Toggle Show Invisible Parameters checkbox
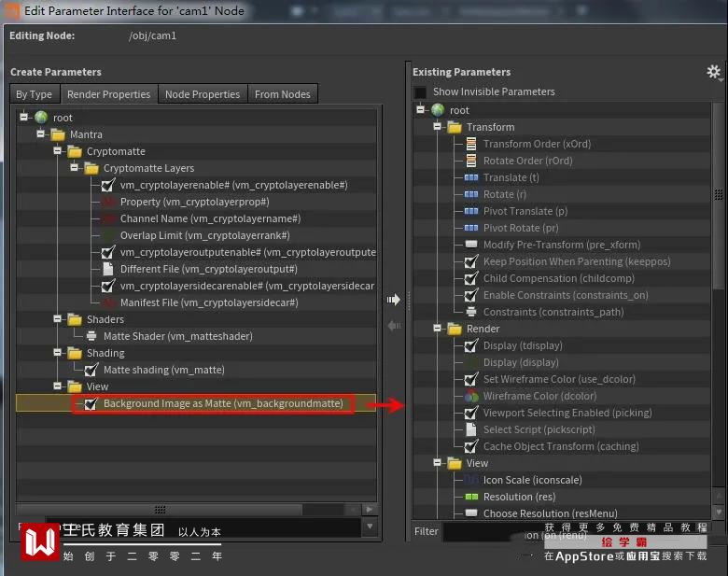 point(420,92)
